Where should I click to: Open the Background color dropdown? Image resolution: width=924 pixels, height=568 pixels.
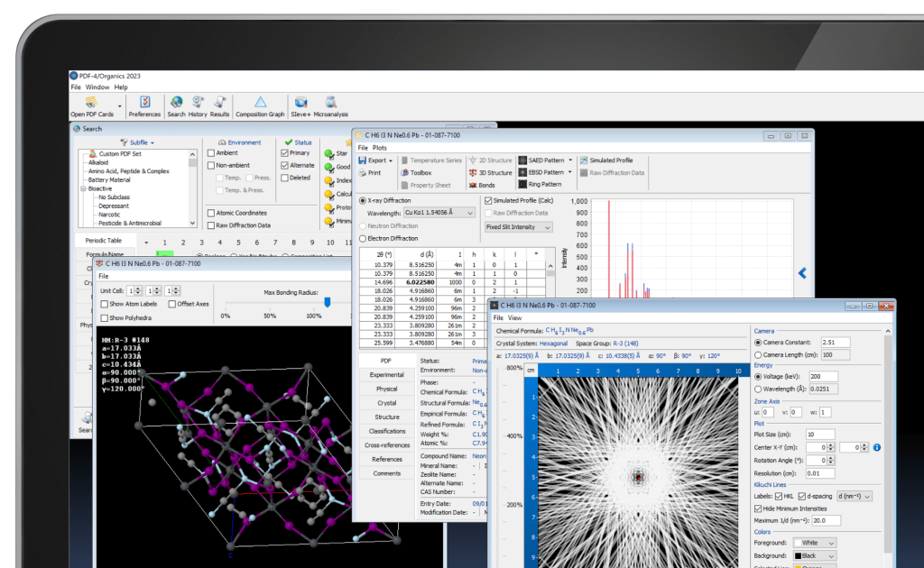(x=815, y=555)
